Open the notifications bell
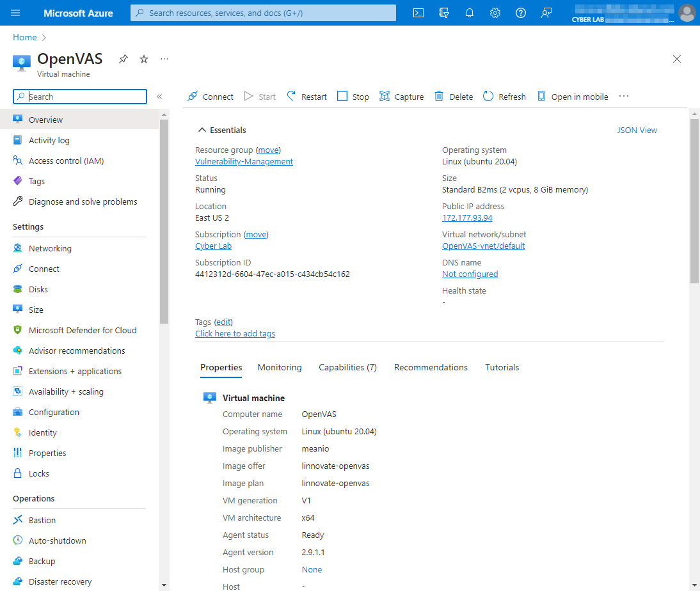Viewport: 700px width, 591px height. [x=469, y=13]
